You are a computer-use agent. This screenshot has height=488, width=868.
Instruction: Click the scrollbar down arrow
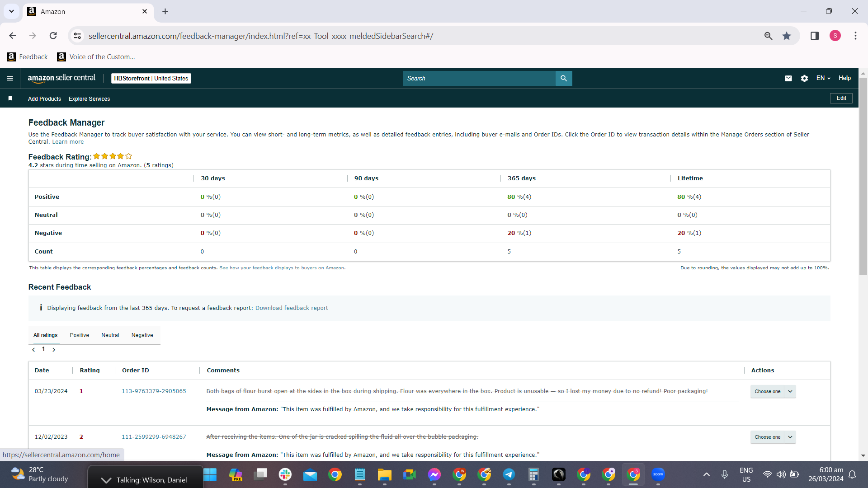pos(863,456)
